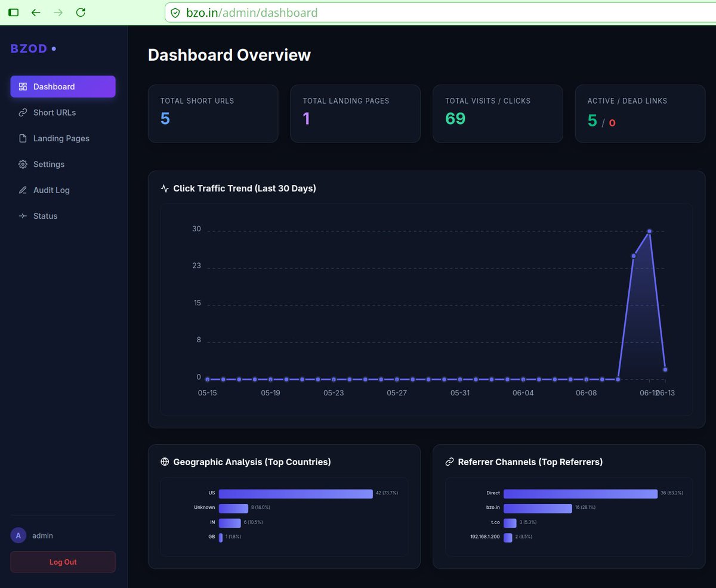Click the 05-31 x-axis date label
716x588 pixels.
(460, 393)
